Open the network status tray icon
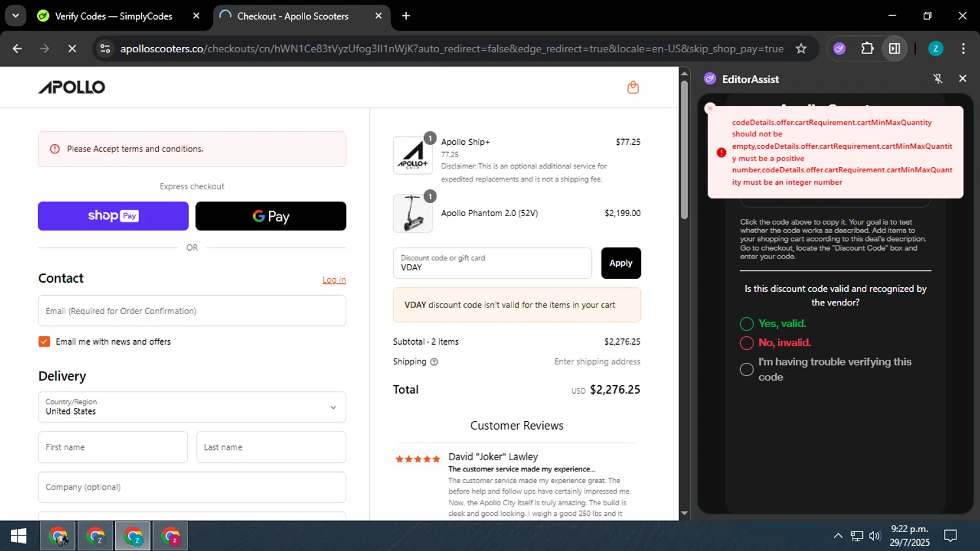The width and height of the screenshot is (980, 551). (857, 536)
